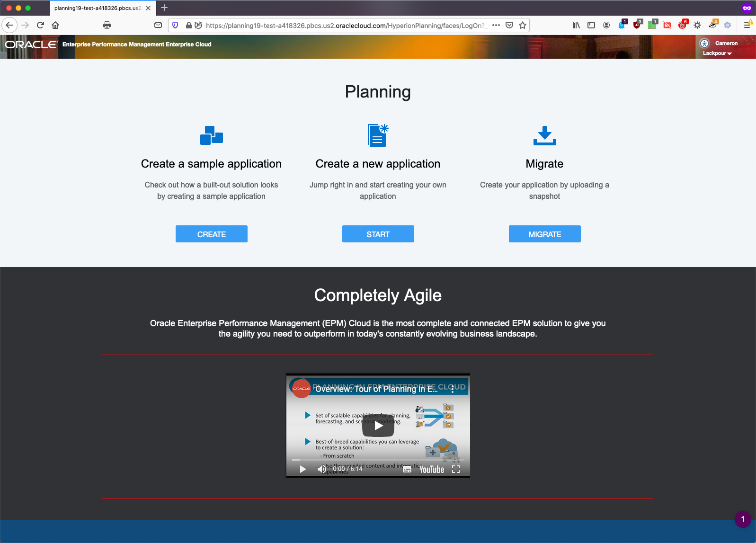Go back with browser back arrow
The image size is (756, 543).
click(x=9, y=25)
